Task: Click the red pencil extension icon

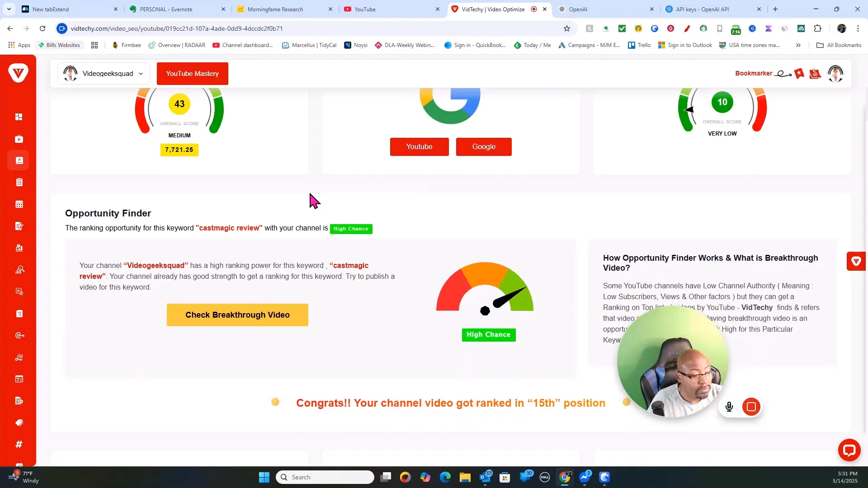Action: (687, 28)
